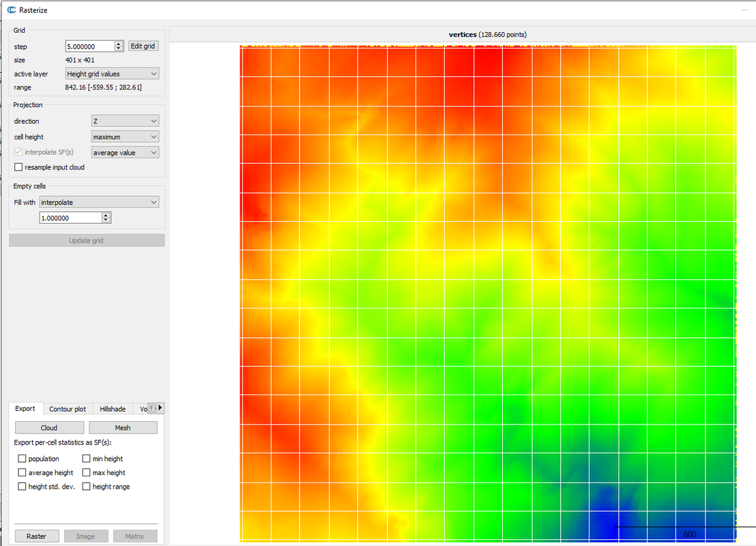Click the Image export button
The width and height of the screenshot is (756, 546).
coord(85,536)
